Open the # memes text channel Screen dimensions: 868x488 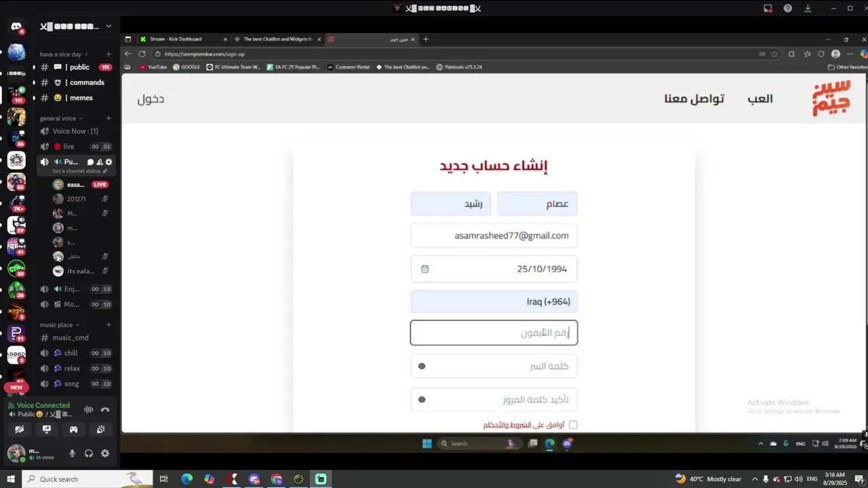tap(75, 98)
